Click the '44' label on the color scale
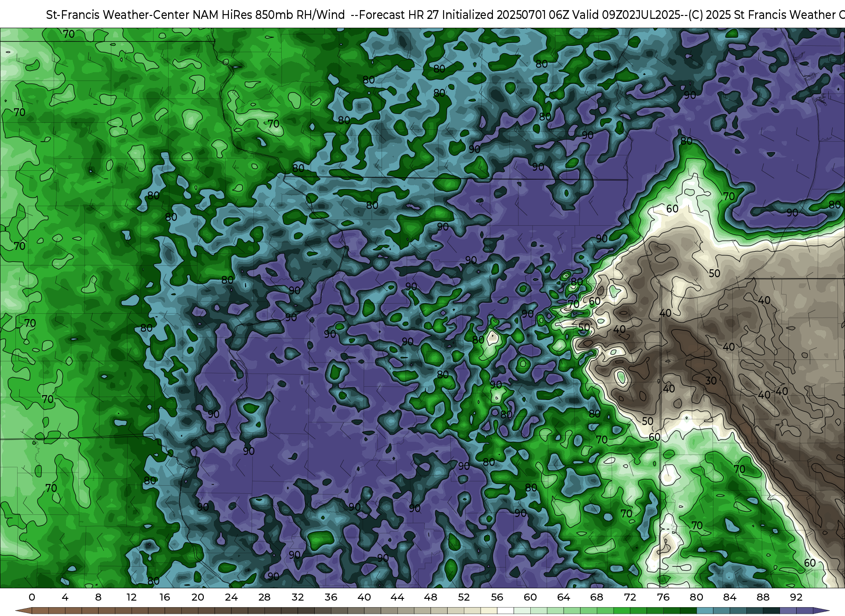845x616 pixels. pyautogui.click(x=397, y=597)
